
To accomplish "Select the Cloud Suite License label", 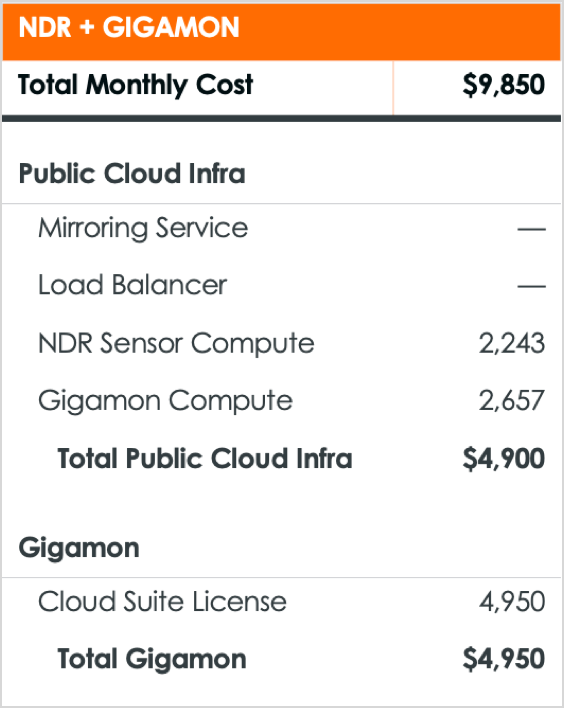I will point(162,601).
